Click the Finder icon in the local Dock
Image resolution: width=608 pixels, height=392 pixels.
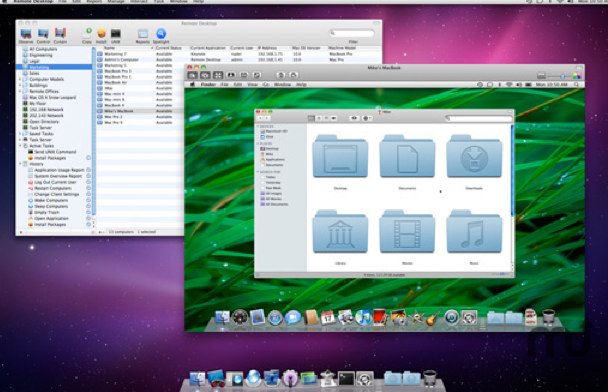(197, 379)
